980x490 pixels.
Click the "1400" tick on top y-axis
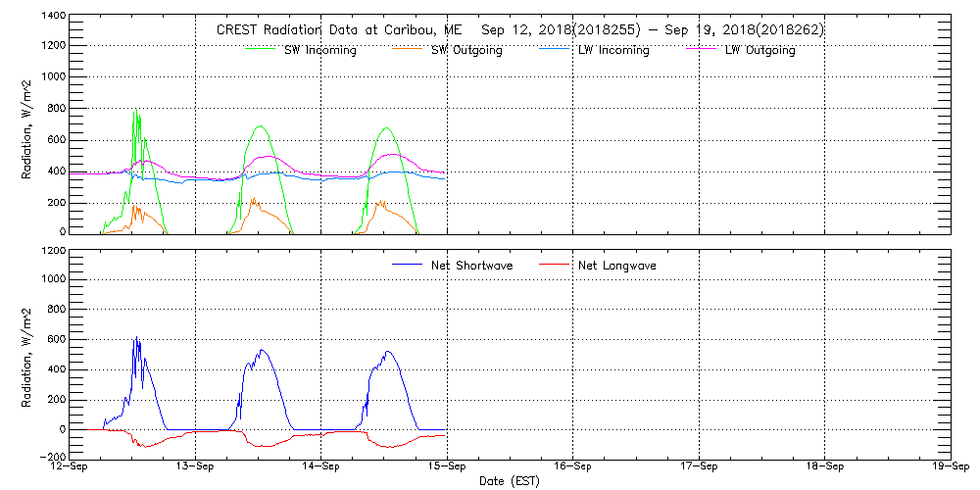pyautogui.click(x=52, y=18)
